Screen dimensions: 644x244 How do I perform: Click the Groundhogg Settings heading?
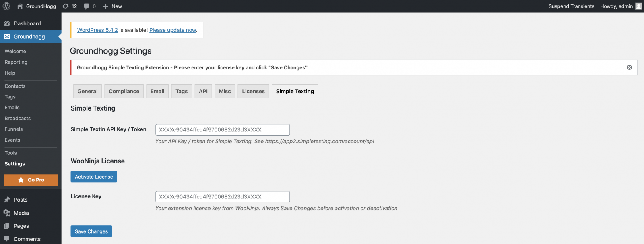pos(111,51)
